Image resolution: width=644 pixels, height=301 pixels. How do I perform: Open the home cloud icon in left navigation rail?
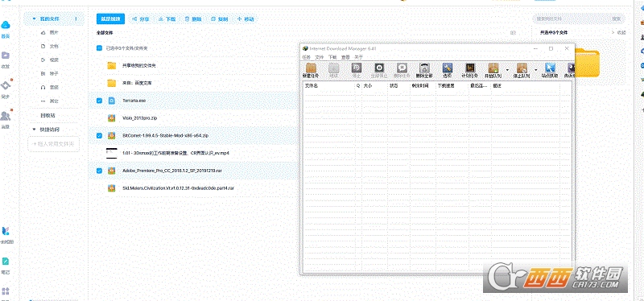(6, 26)
